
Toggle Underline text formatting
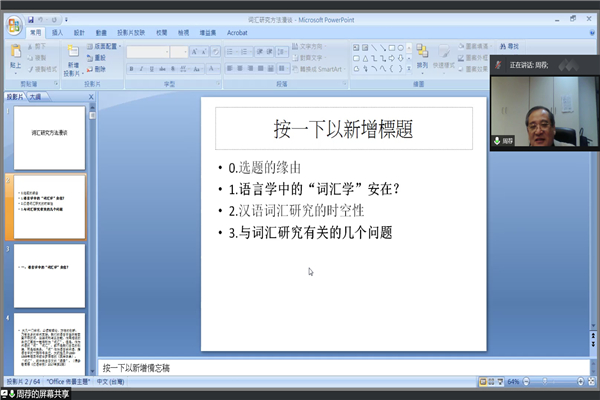click(x=152, y=68)
